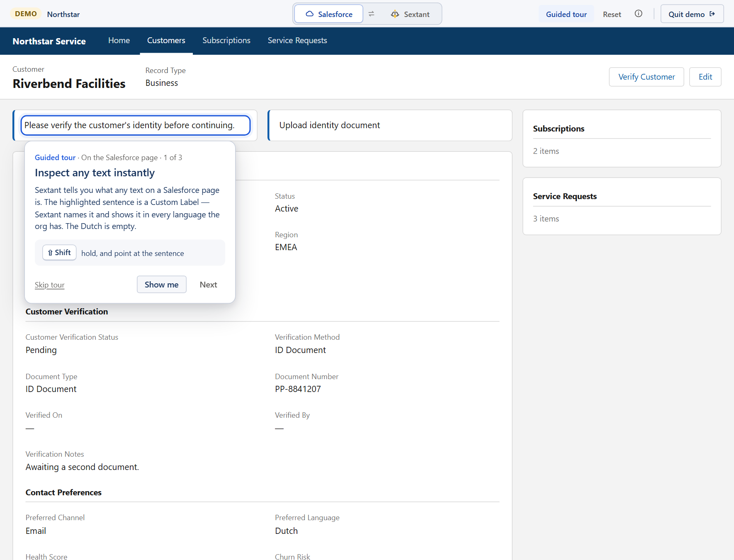Switch to the Sextant view
Image resolution: width=734 pixels, height=560 pixels.
[x=410, y=14]
